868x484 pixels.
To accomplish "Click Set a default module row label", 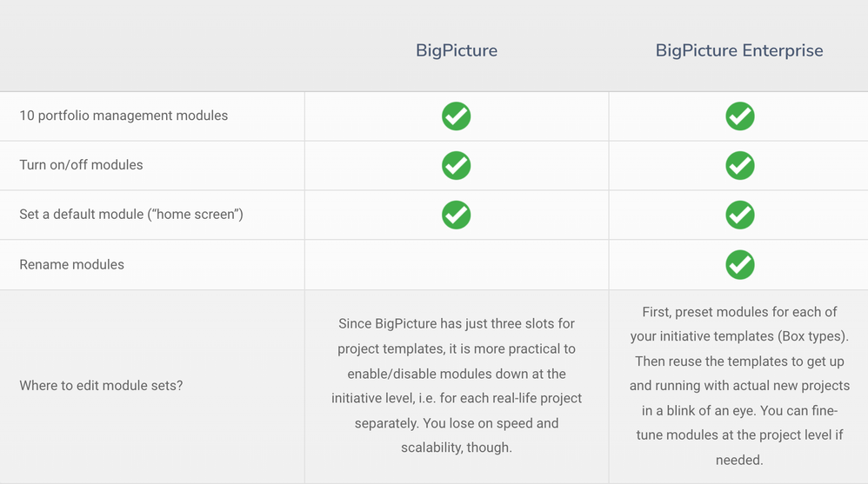I will [x=131, y=215].
